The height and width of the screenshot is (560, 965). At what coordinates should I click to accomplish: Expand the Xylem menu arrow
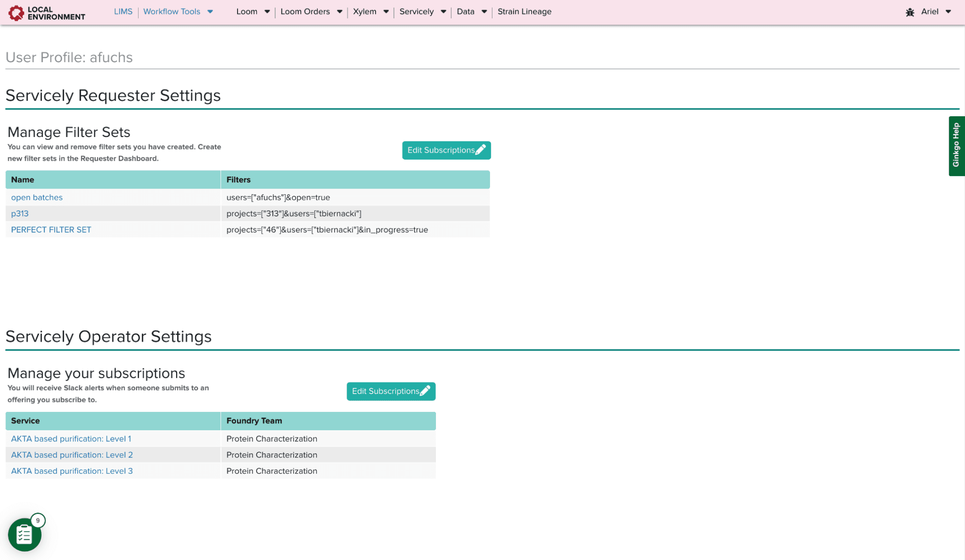click(x=386, y=12)
